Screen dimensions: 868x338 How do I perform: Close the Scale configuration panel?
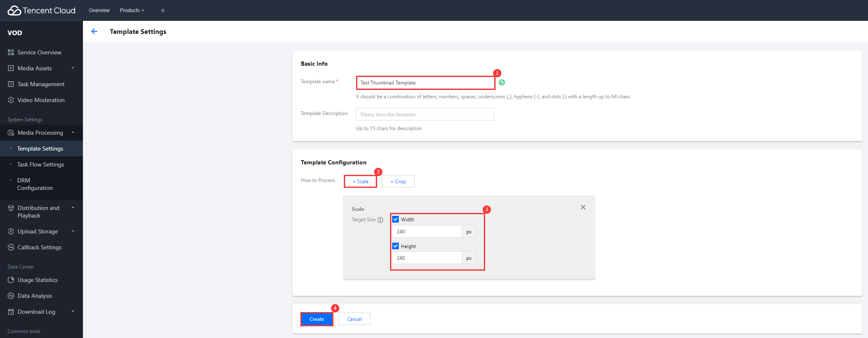pyautogui.click(x=583, y=207)
